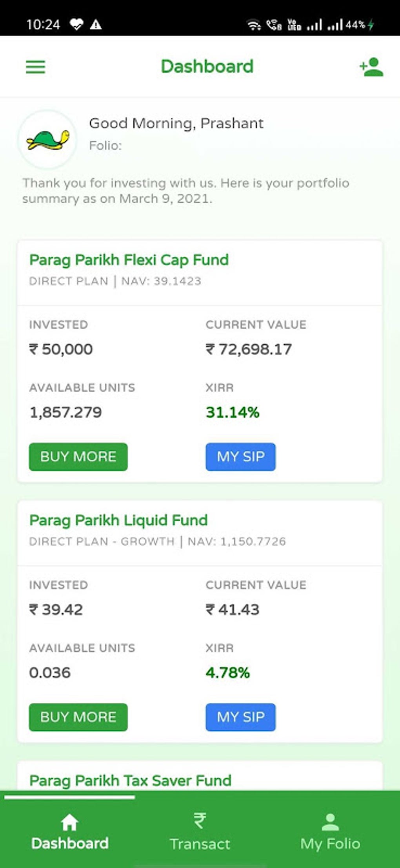Open My SIP for Liquid Fund
This screenshot has width=400, height=868.
tap(240, 717)
